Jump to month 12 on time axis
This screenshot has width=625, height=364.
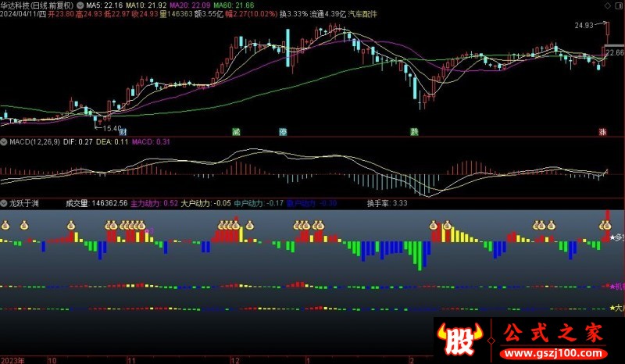tap(236, 360)
